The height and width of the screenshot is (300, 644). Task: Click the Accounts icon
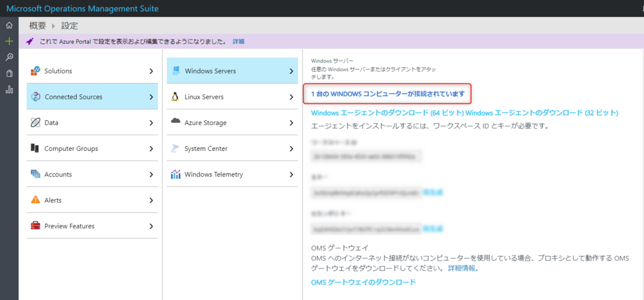(36, 174)
